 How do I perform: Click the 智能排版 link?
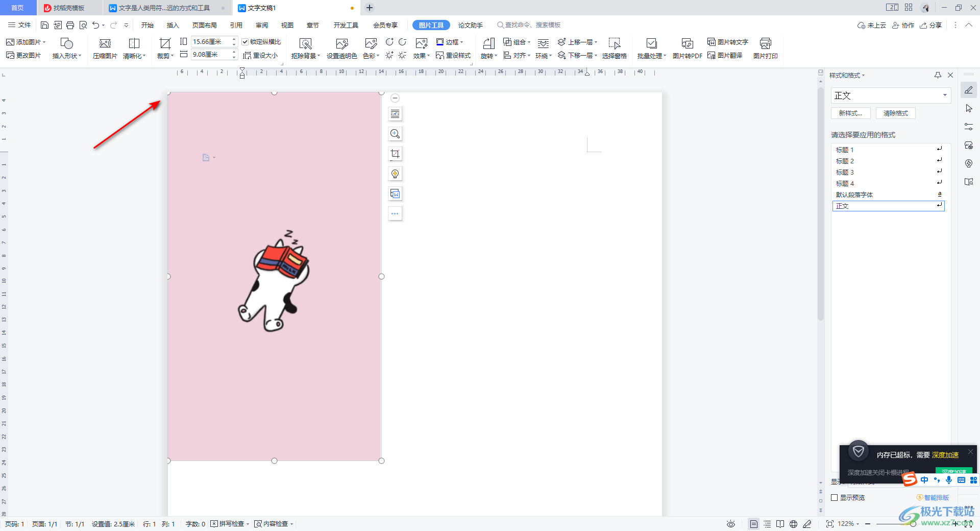coord(933,497)
